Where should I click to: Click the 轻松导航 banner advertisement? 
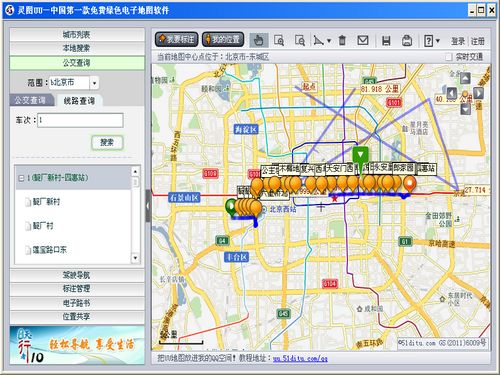click(x=77, y=345)
